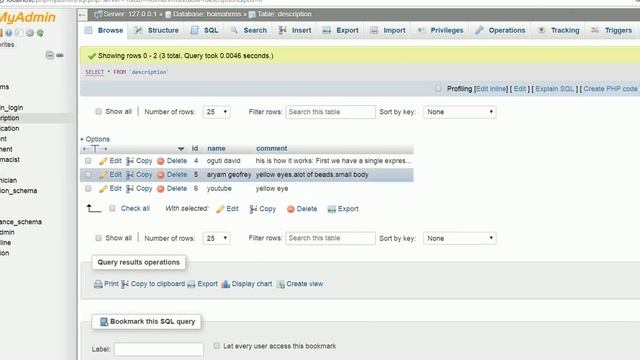Click the blue docs icon under the phpMyAdmin logo
This screenshot has width=640, height=360.
point(9,33)
